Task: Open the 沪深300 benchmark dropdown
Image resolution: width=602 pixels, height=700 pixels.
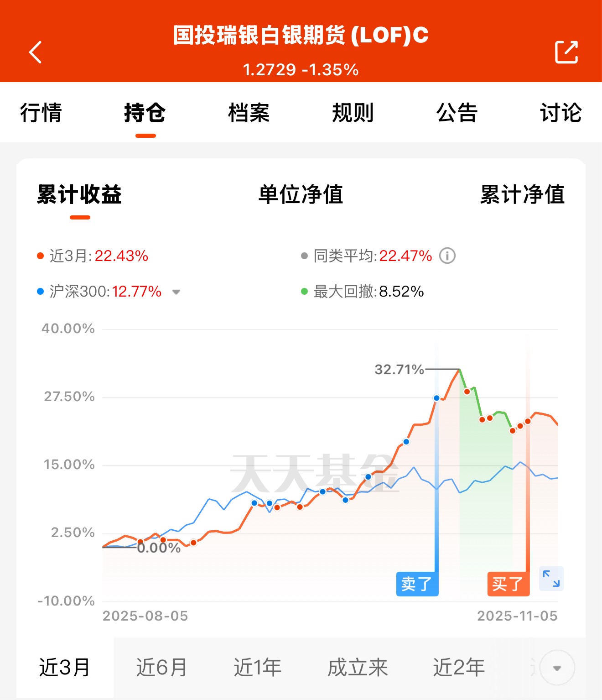Action: [176, 292]
